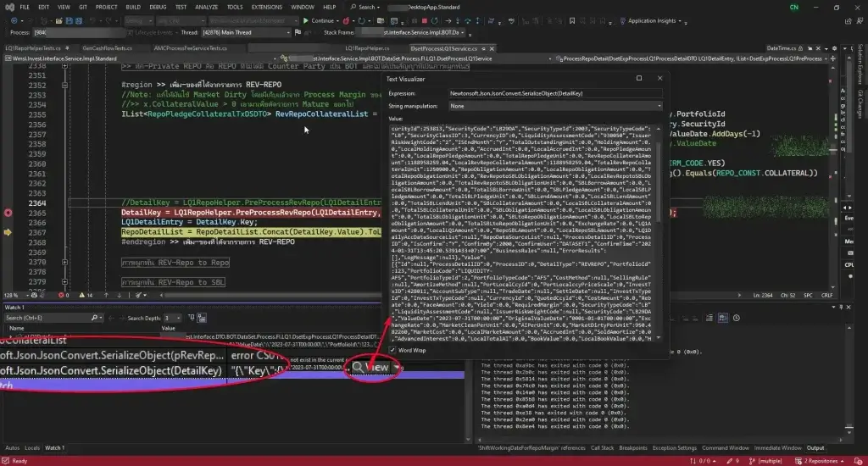Collapse the code region at line 2352
The height and width of the screenshot is (466, 868).
click(x=64, y=86)
